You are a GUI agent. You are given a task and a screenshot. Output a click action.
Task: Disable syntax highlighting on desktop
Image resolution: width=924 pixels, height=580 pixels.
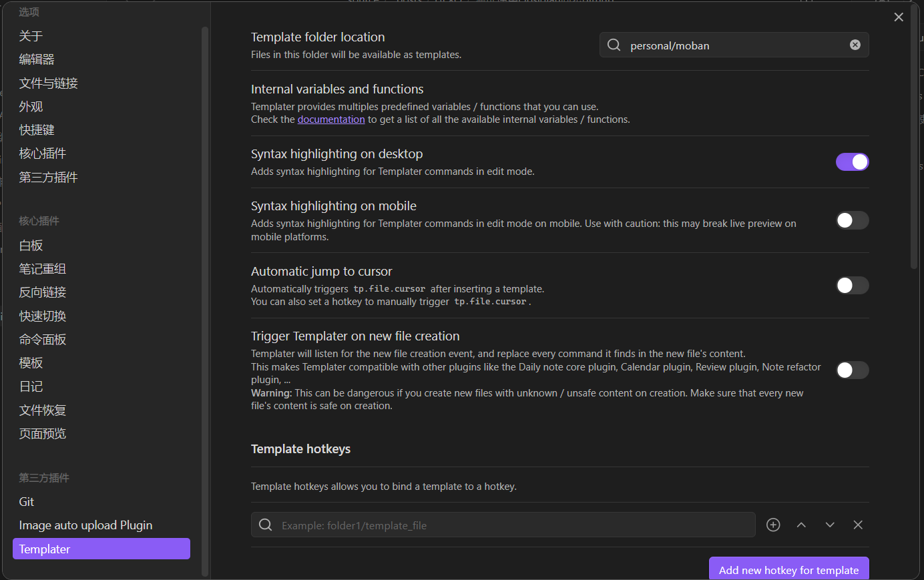[x=853, y=162]
